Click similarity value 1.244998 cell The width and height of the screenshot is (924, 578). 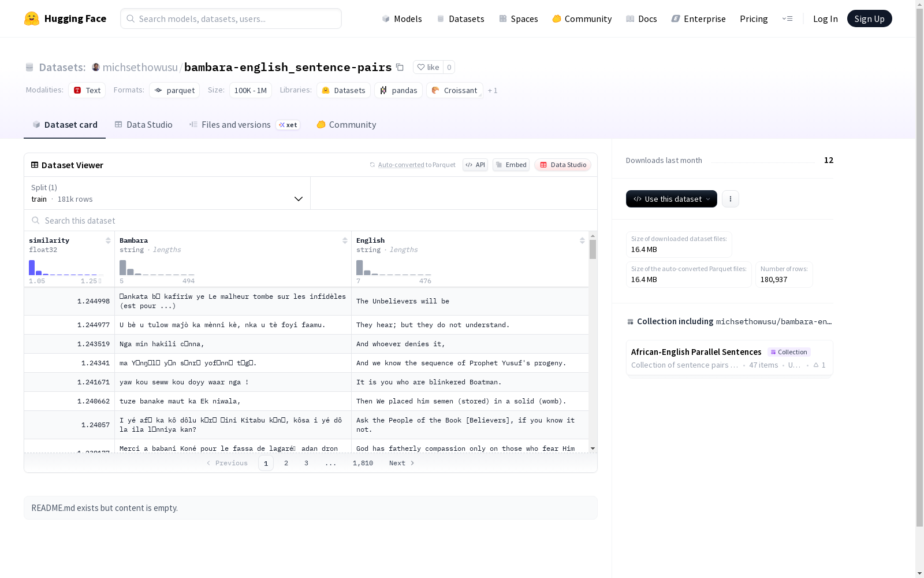(x=69, y=301)
